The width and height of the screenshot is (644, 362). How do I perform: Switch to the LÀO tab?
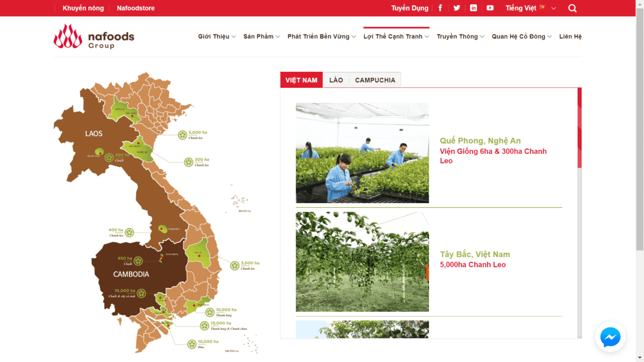(x=336, y=80)
